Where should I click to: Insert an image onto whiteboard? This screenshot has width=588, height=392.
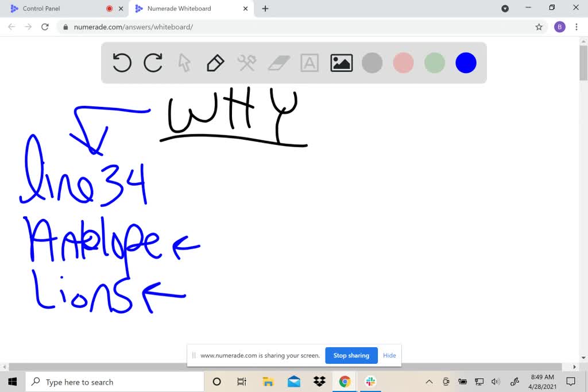(x=341, y=63)
